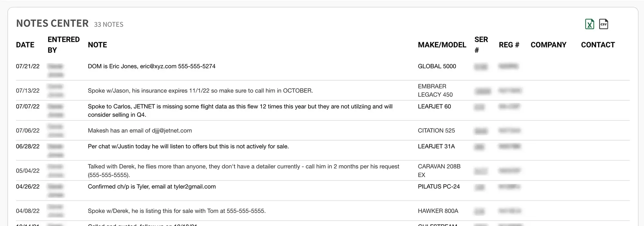Download notes as CSV file
644x226 pixels.
click(x=603, y=24)
